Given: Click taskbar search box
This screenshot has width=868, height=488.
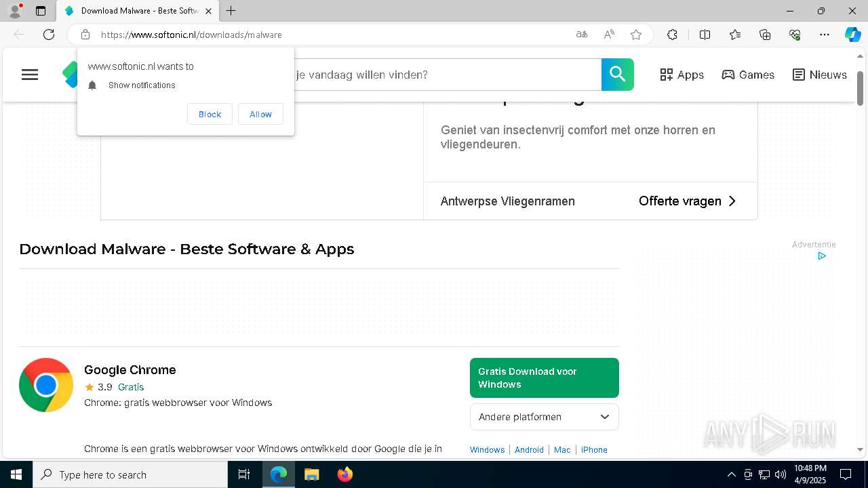Looking at the screenshot, I should click(130, 474).
